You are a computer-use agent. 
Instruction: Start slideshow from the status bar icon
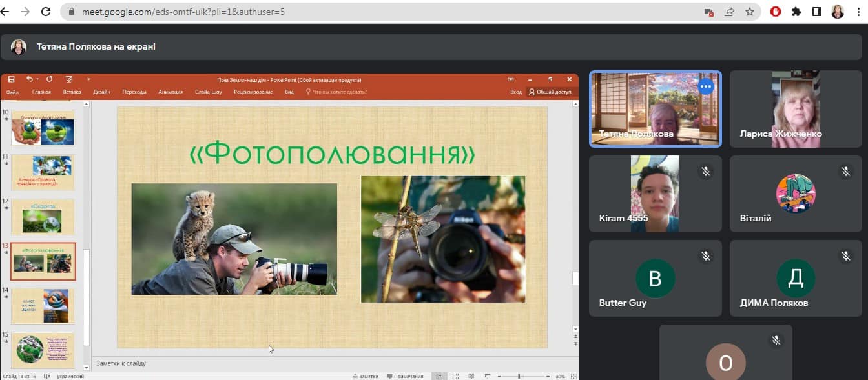point(486,376)
